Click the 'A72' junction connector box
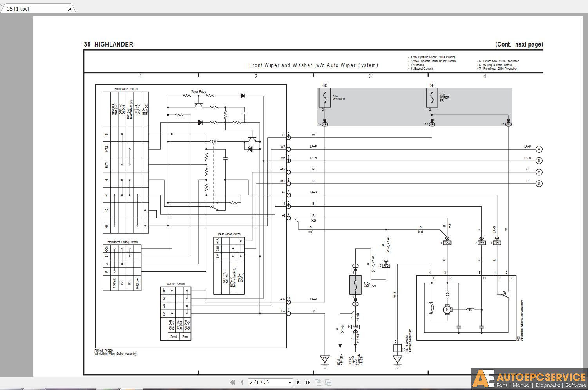 398,348
